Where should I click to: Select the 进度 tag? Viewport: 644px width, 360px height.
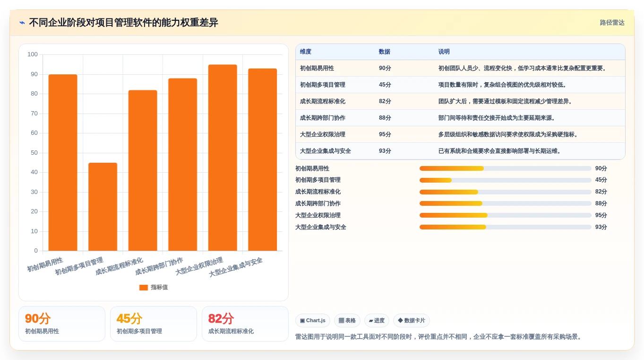[x=377, y=321]
